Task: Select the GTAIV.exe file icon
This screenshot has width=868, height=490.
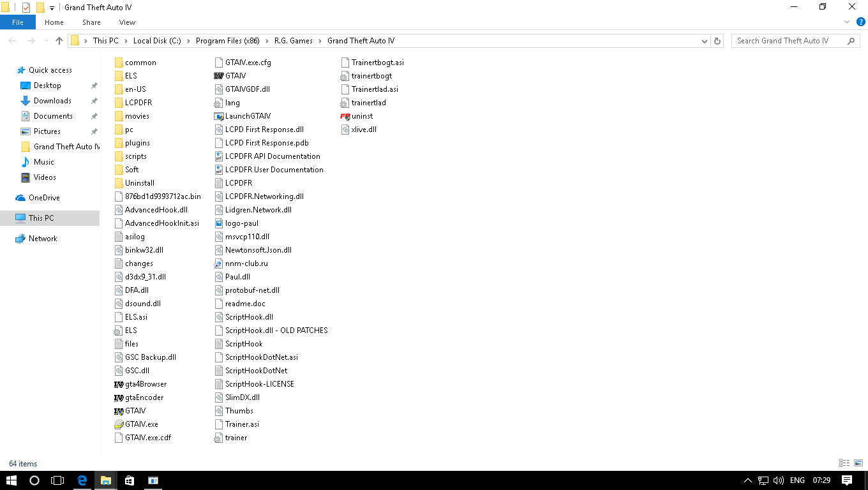Action: 118,424
